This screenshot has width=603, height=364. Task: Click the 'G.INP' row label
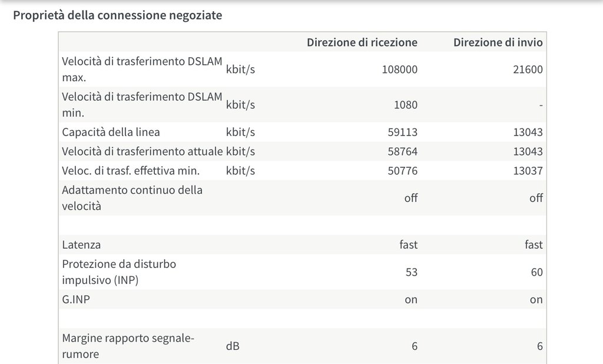[x=76, y=299]
